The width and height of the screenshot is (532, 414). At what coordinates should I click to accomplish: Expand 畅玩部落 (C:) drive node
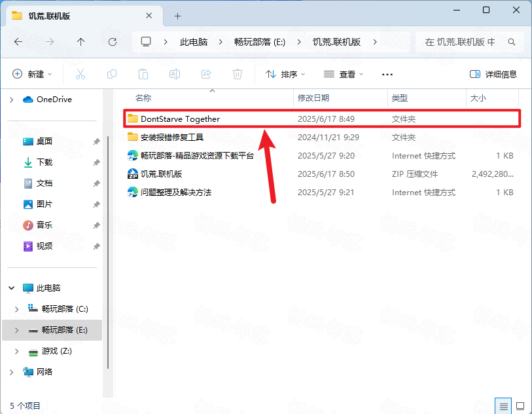pos(16,309)
